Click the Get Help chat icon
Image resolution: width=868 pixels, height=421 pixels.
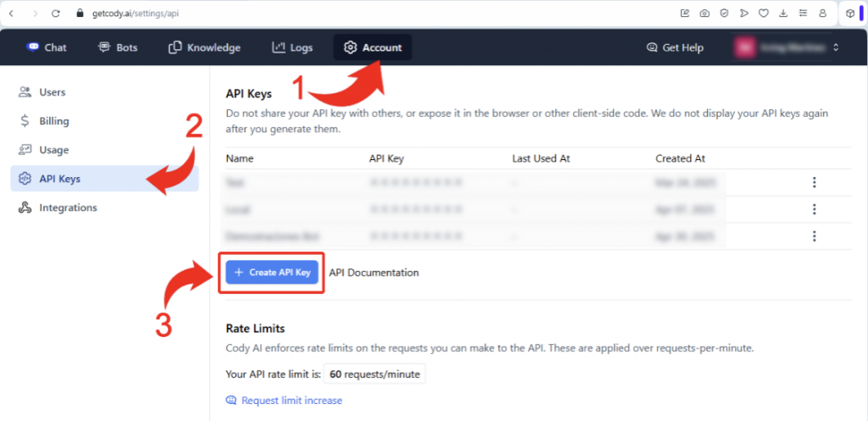point(652,47)
